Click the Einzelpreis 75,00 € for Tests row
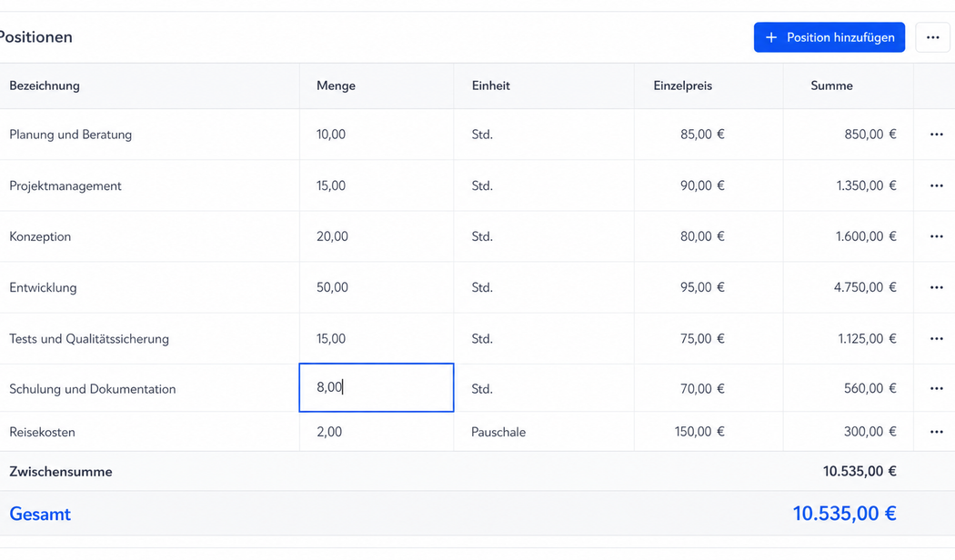Screen dimensions: 955x560 click(x=702, y=338)
